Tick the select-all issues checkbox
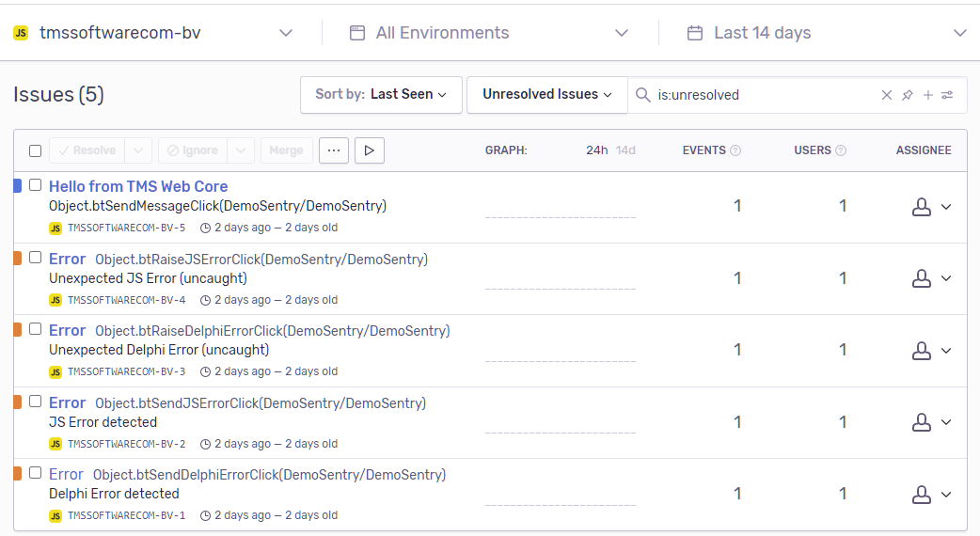 35,150
